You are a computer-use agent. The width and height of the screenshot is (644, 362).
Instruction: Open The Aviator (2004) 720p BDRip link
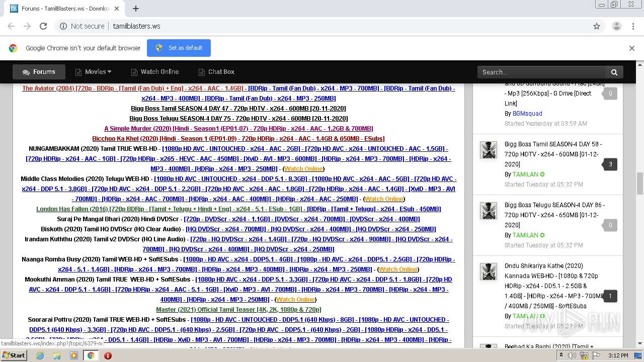pyautogui.click(x=133, y=88)
